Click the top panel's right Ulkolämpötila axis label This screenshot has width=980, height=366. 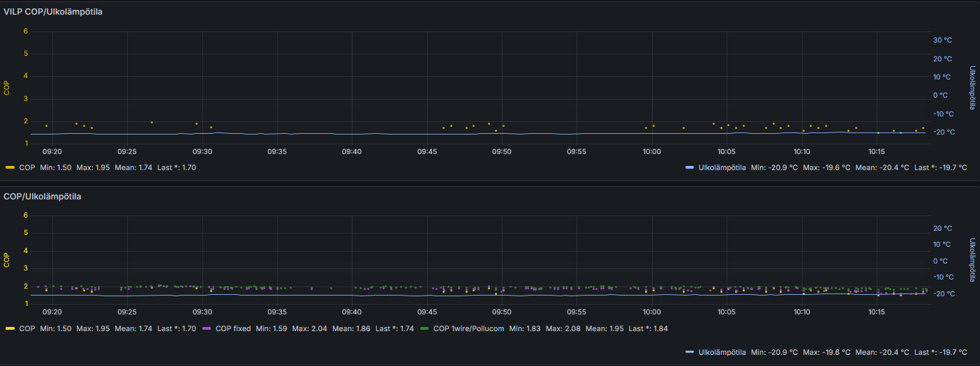pyautogui.click(x=972, y=88)
